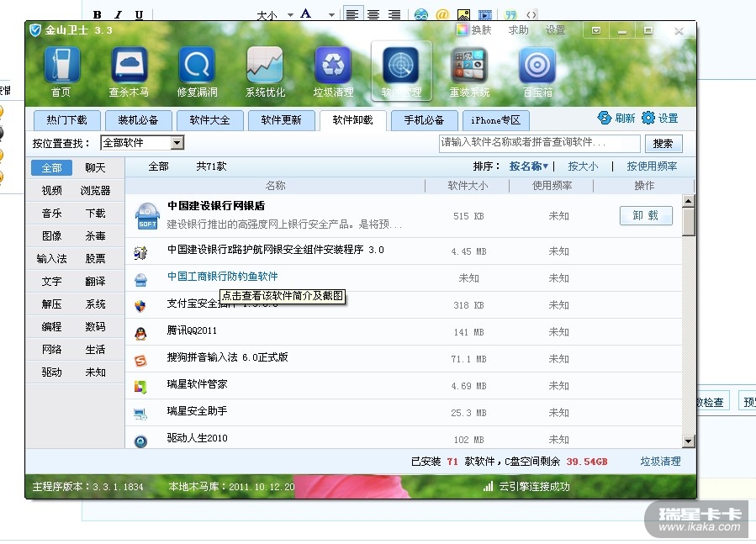756x544 pixels.
Task: Open the 查杀木马 trojan scan icon
Action: pos(130,65)
